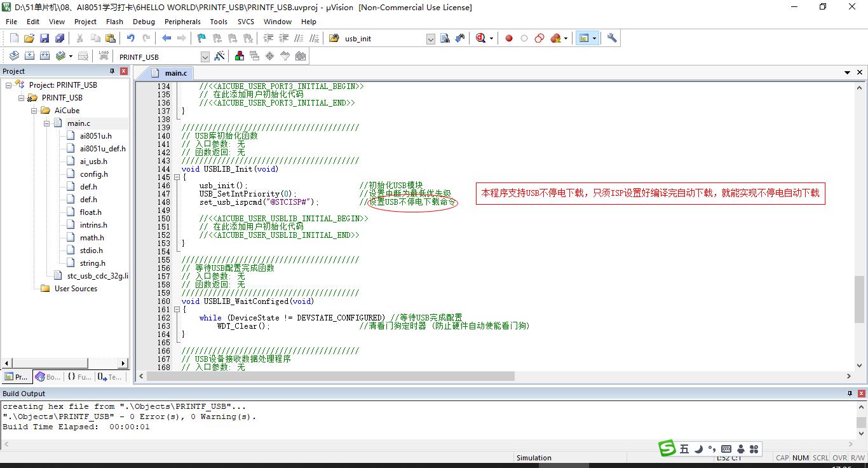Click the Save All toolbar icon
The image size is (868, 468).
click(59, 38)
